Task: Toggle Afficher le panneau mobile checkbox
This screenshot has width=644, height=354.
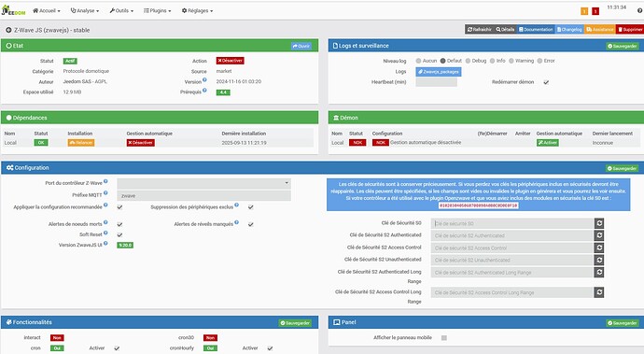Action: [x=444, y=338]
